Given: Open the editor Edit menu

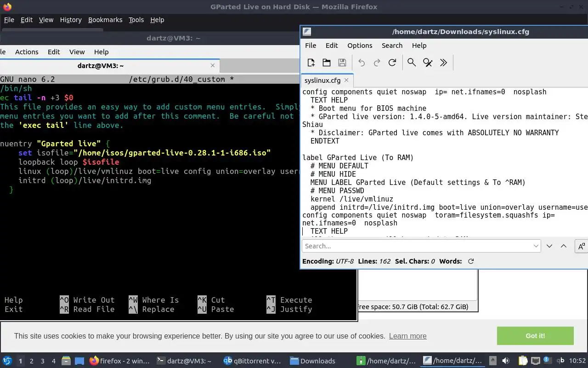Looking at the screenshot, I should tap(332, 46).
